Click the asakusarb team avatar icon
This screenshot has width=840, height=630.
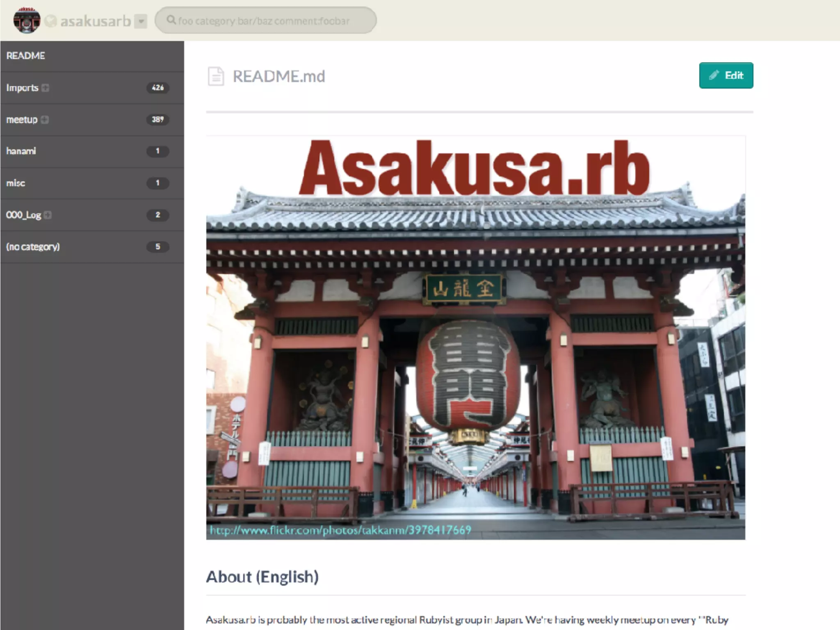(27, 20)
